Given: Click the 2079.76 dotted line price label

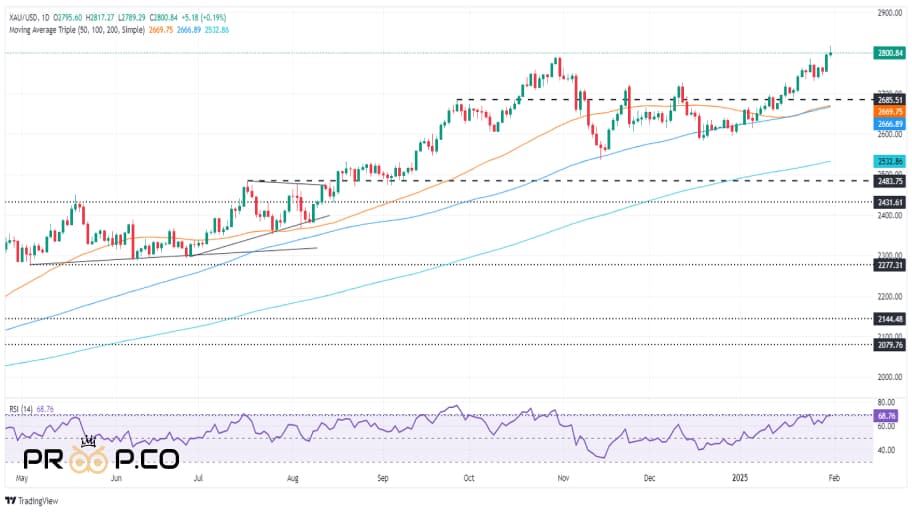Looking at the screenshot, I should (x=890, y=345).
